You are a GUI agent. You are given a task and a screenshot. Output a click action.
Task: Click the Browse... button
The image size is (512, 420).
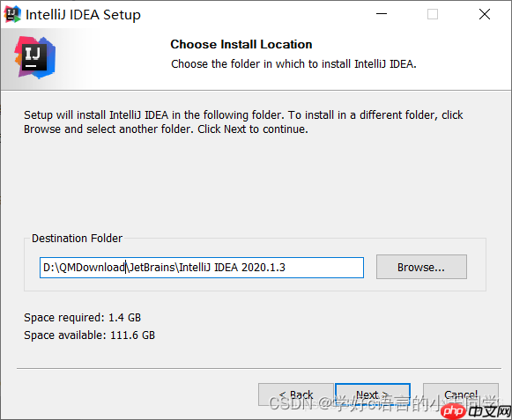[421, 267]
